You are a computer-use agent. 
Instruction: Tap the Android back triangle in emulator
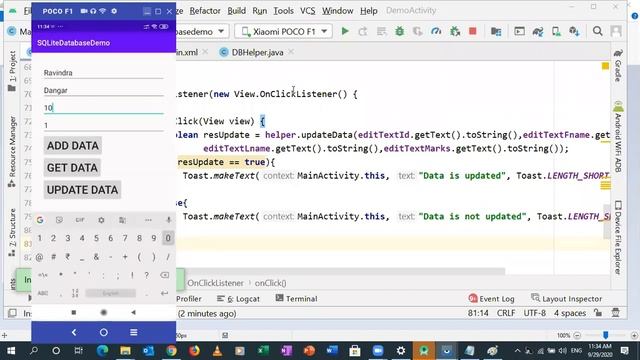[x=133, y=312]
